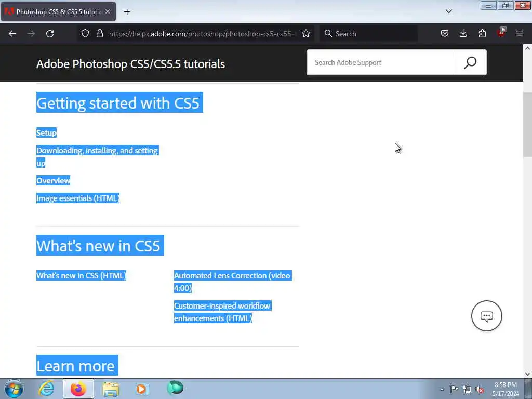Submit Adobe Support search with magnifier button

click(x=470, y=62)
